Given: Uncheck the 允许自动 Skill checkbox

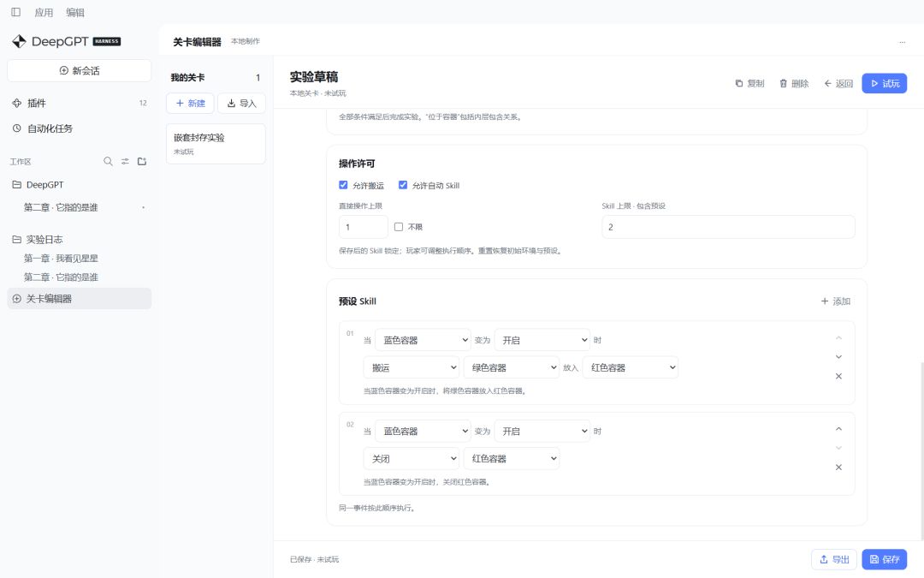Looking at the screenshot, I should click(403, 185).
